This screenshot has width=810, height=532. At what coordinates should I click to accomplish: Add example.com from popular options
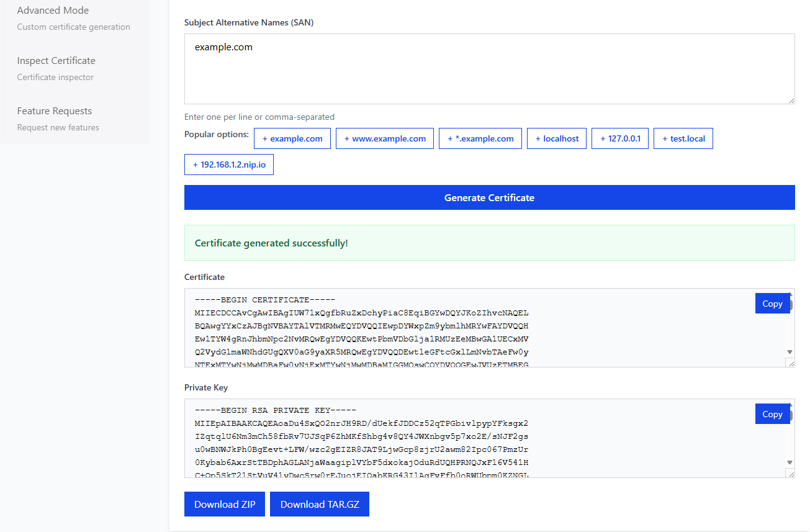click(x=292, y=138)
